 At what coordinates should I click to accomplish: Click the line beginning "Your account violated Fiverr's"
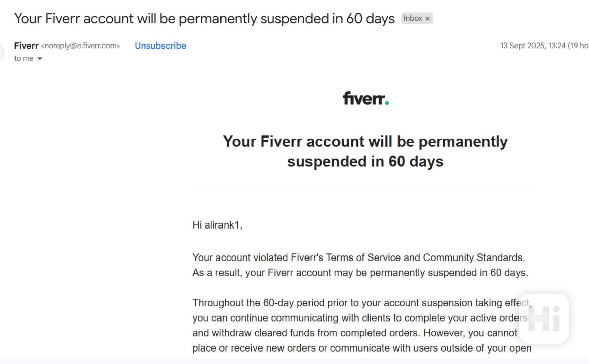[x=359, y=257]
